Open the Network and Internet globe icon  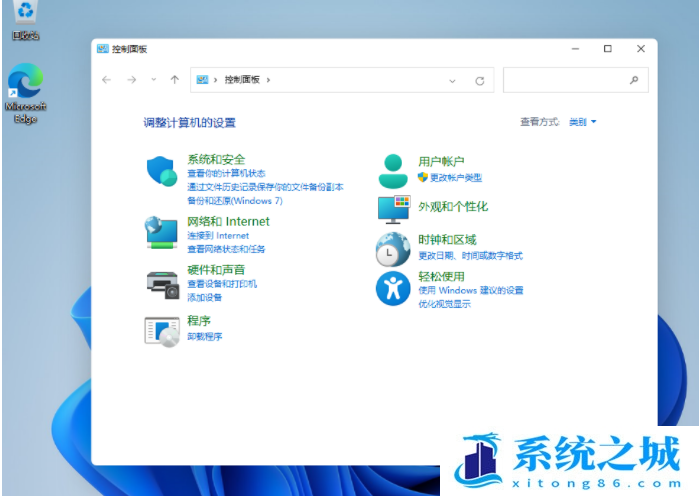click(x=161, y=233)
